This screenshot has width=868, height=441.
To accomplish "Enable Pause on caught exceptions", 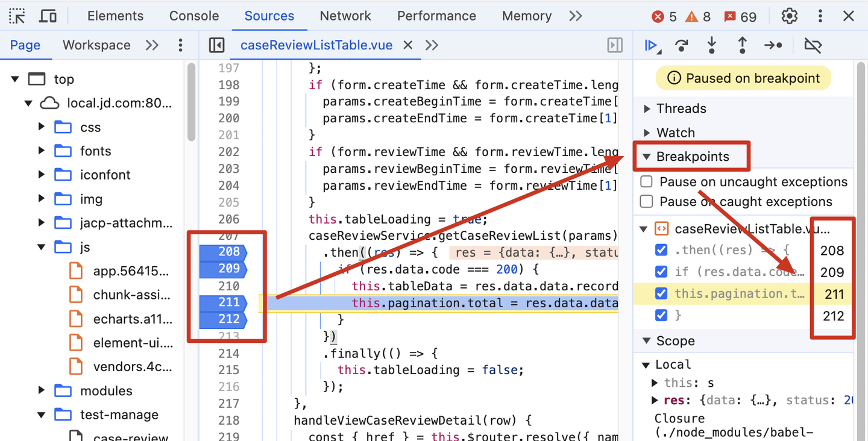I will pos(647,201).
